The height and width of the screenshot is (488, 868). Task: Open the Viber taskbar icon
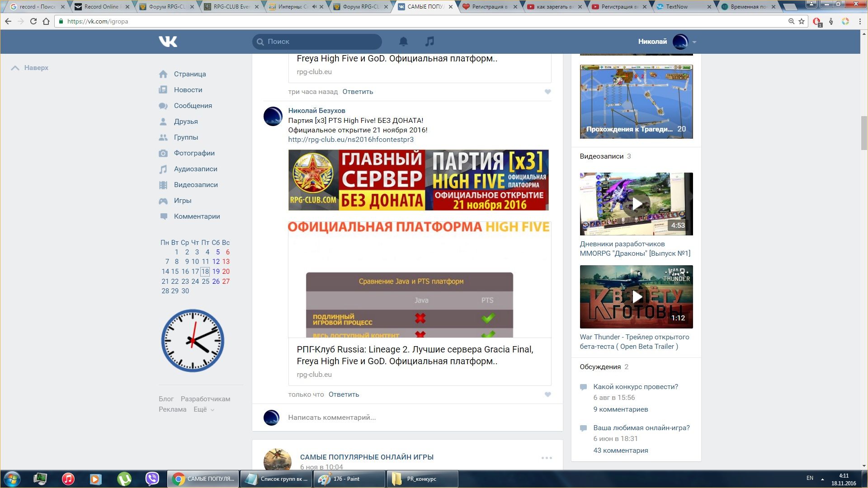click(x=152, y=479)
